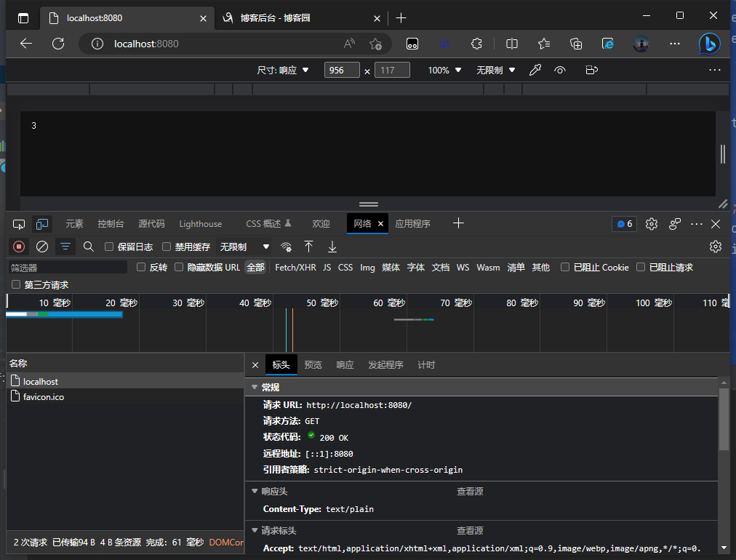Enable the 保留日志 checkbox
Image resolution: width=736 pixels, height=560 pixels.
(109, 247)
